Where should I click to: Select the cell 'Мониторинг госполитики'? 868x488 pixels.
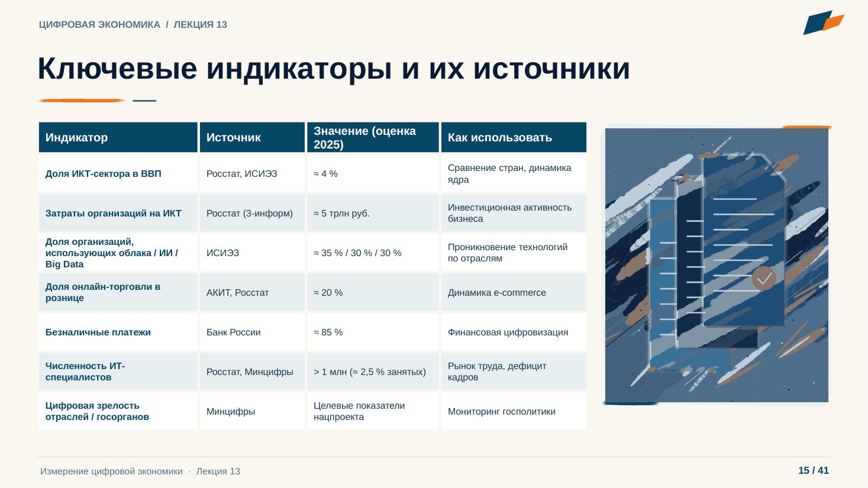coord(514,412)
